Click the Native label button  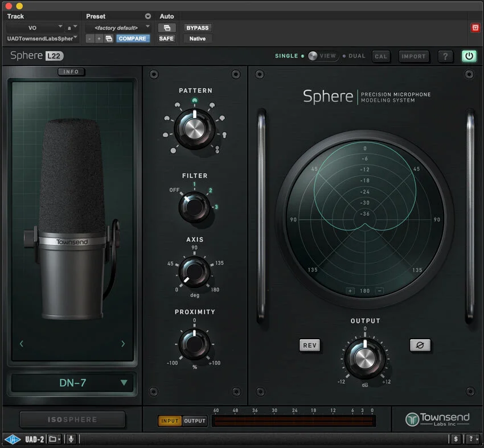[197, 39]
